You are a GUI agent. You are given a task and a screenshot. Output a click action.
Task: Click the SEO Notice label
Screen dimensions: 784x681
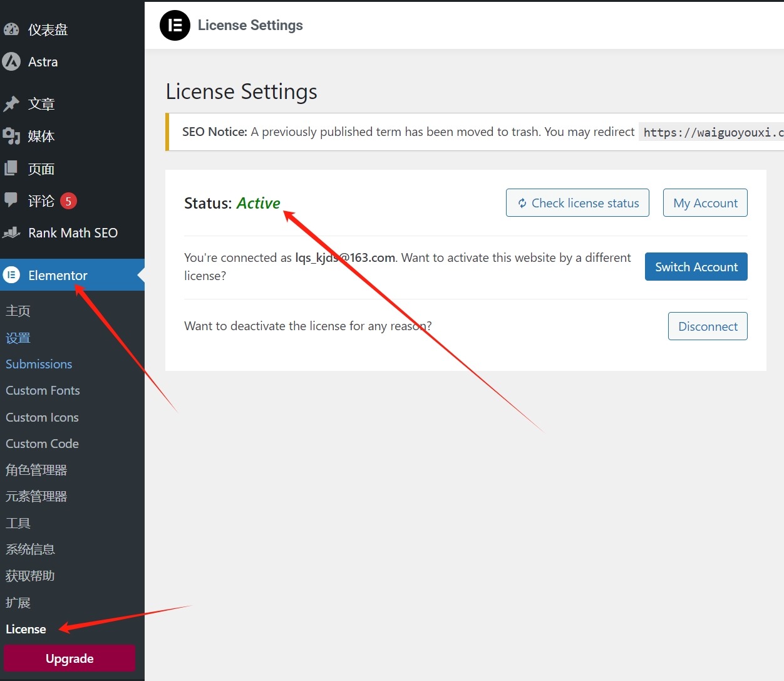pos(215,132)
